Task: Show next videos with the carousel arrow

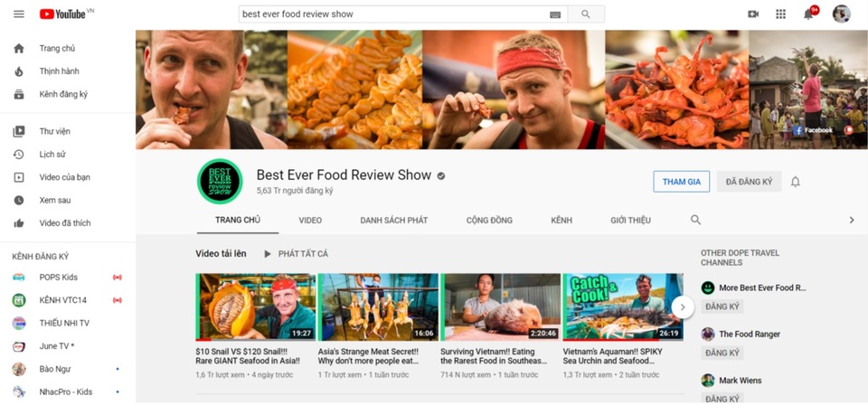Action: click(683, 307)
